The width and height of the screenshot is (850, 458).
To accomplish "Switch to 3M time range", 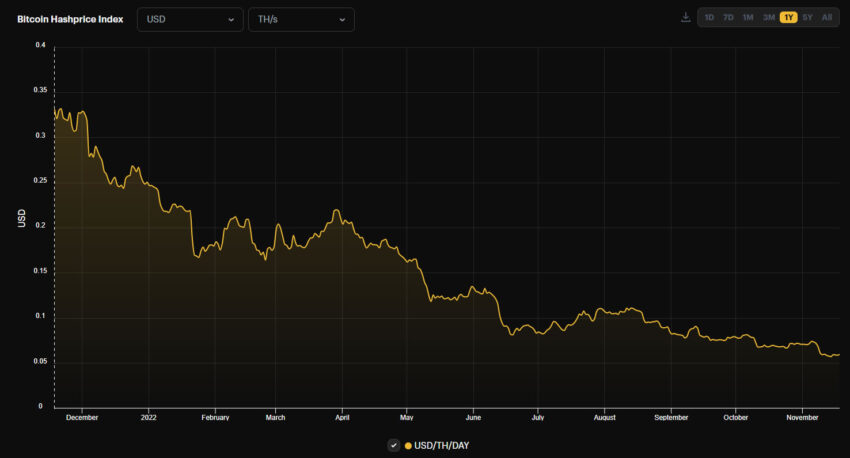I will tap(769, 17).
